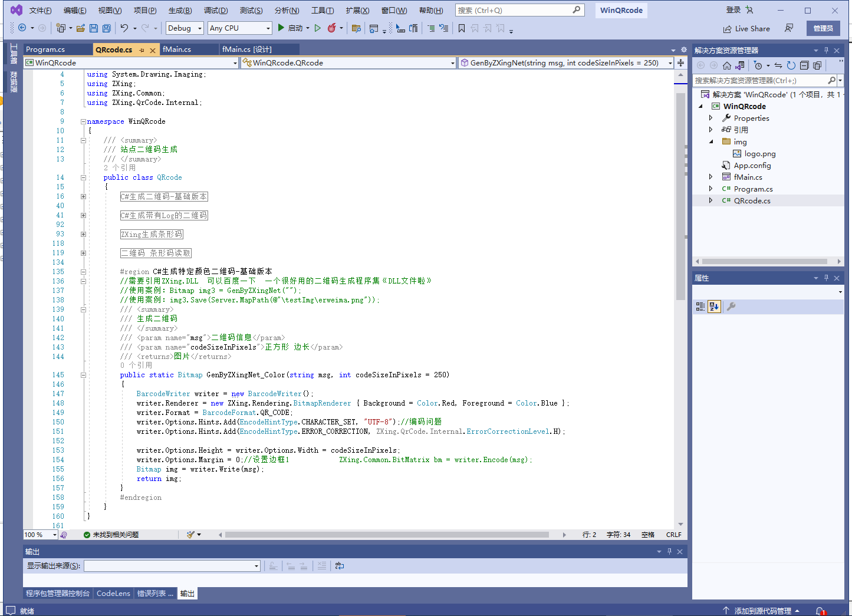Click the top search box 搜索 (Ctrl+Q)
Viewport: 852px width, 616px height.
pos(519,10)
